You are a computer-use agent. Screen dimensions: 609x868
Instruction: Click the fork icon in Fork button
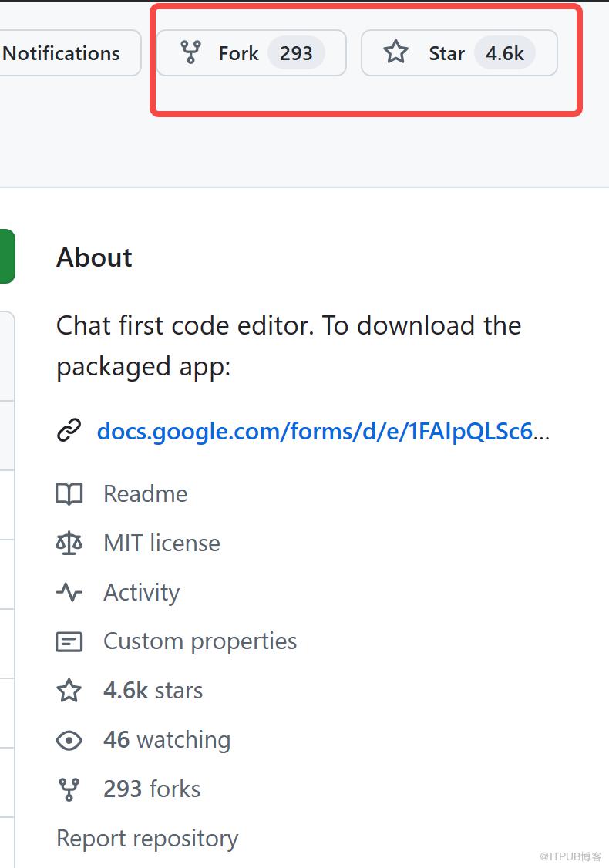(x=190, y=52)
